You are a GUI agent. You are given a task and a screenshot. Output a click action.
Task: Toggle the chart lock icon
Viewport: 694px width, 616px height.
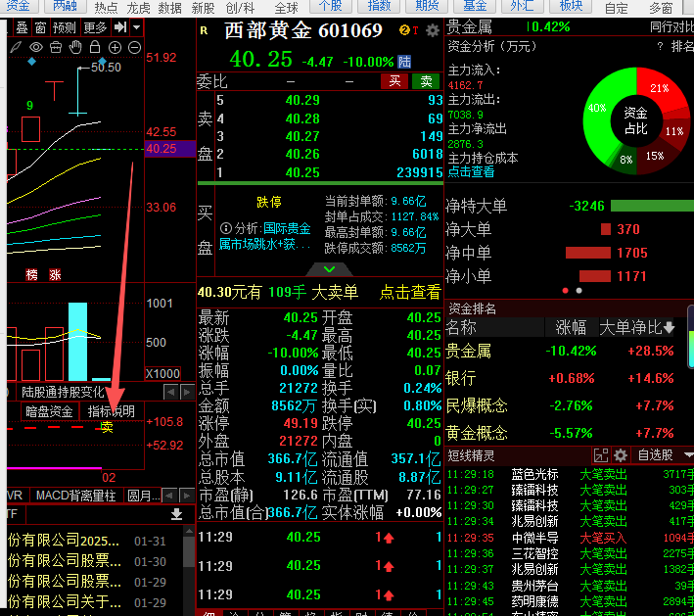point(95,47)
